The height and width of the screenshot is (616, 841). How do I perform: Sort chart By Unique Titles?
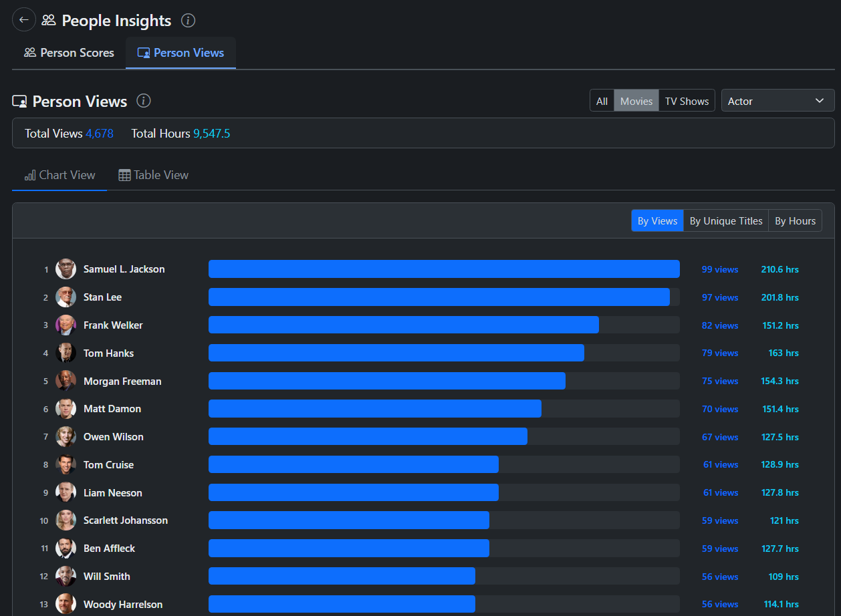pyautogui.click(x=725, y=220)
